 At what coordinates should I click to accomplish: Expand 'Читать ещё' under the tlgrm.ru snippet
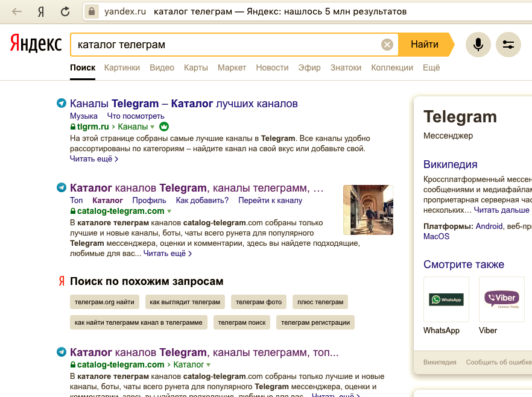coord(94,158)
